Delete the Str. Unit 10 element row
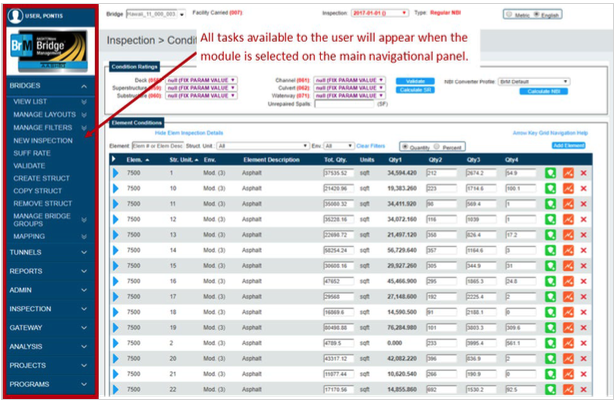The width and height of the screenshot is (616, 401). click(x=584, y=189)
